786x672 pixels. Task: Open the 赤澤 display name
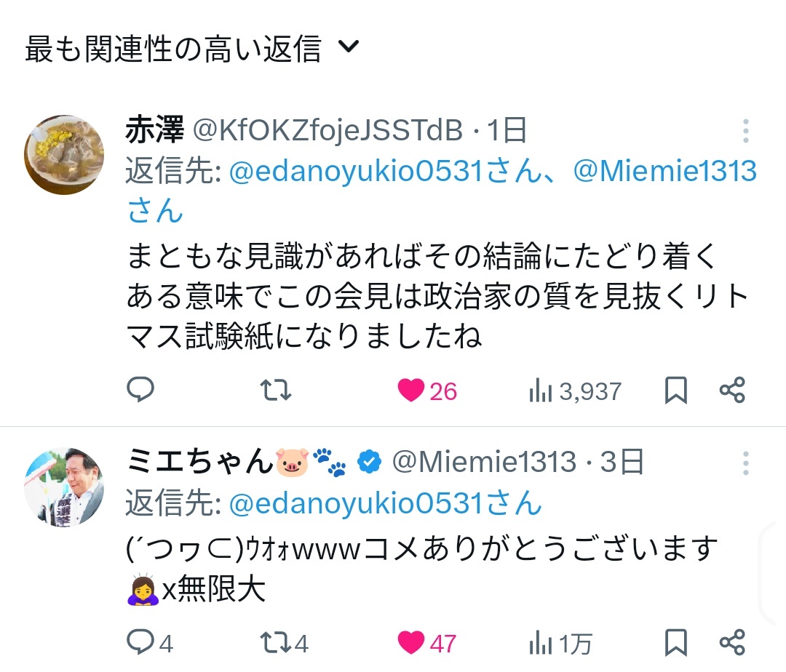point(155,131)
